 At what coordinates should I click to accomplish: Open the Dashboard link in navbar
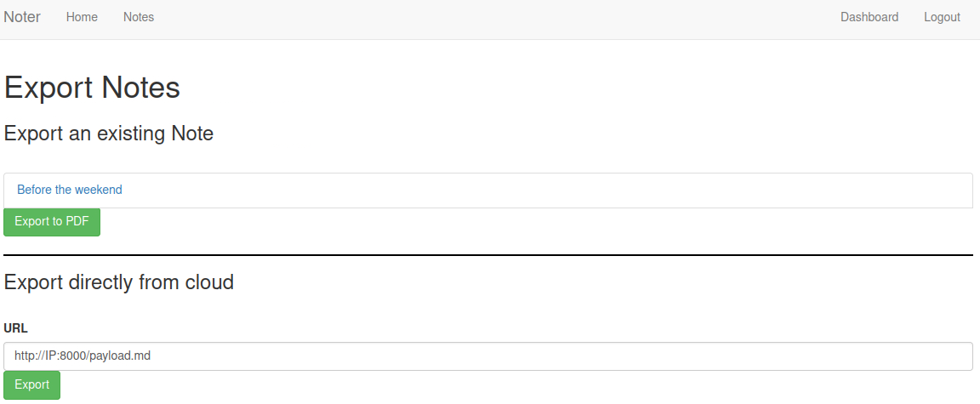pyautogui.click(x=869, y=17)
